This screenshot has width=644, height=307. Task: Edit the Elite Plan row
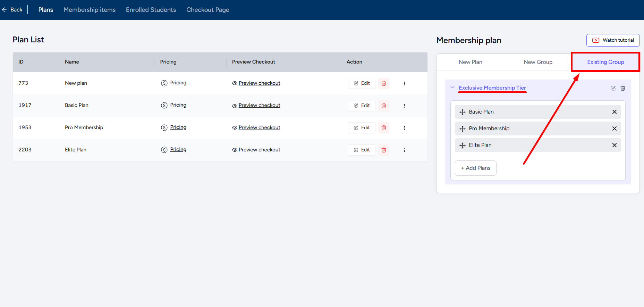362,150
